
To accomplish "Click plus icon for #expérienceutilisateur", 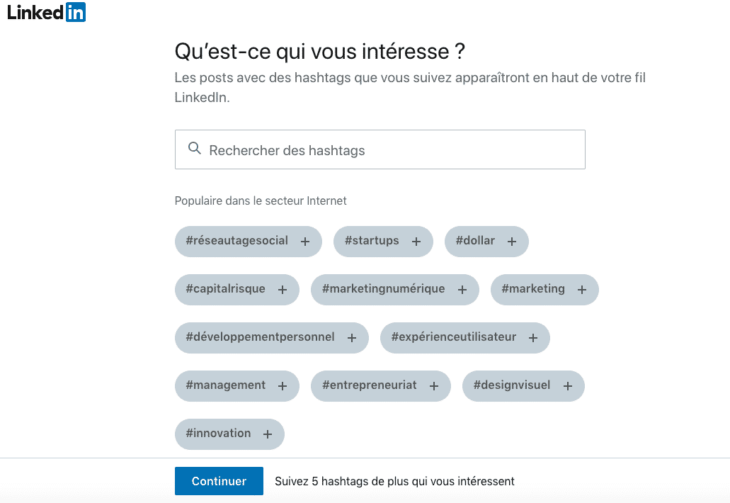I will [533, 338].
